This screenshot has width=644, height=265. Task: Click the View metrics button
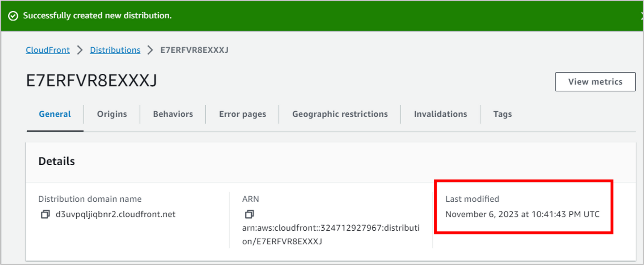(595, 82)
